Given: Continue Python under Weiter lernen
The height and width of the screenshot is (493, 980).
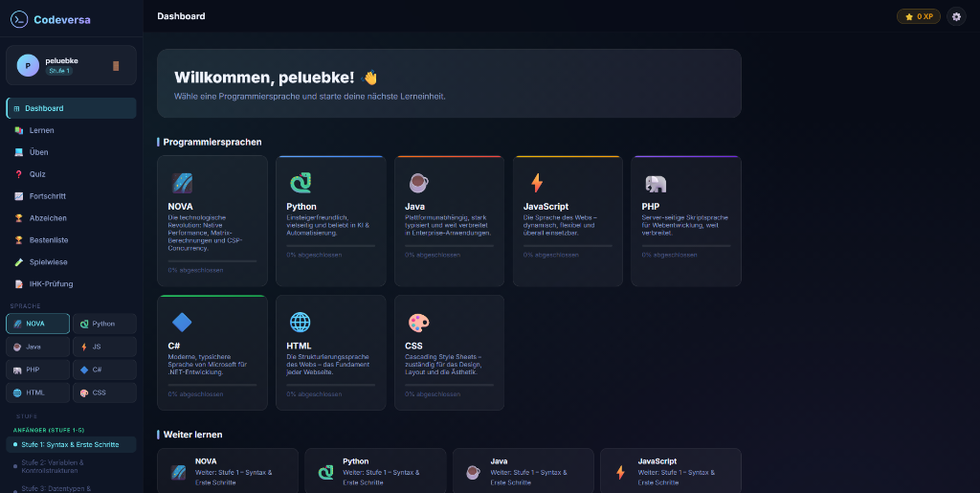Looking at the screenshot, I should [375, 471].
